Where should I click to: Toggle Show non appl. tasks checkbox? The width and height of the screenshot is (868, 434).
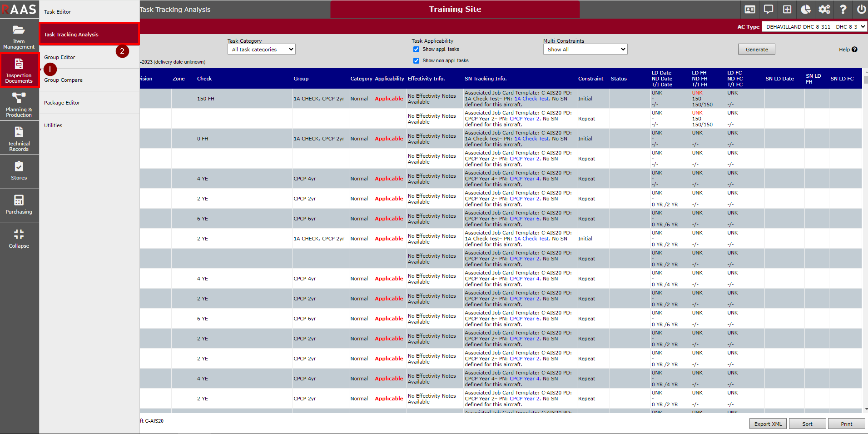416,61
